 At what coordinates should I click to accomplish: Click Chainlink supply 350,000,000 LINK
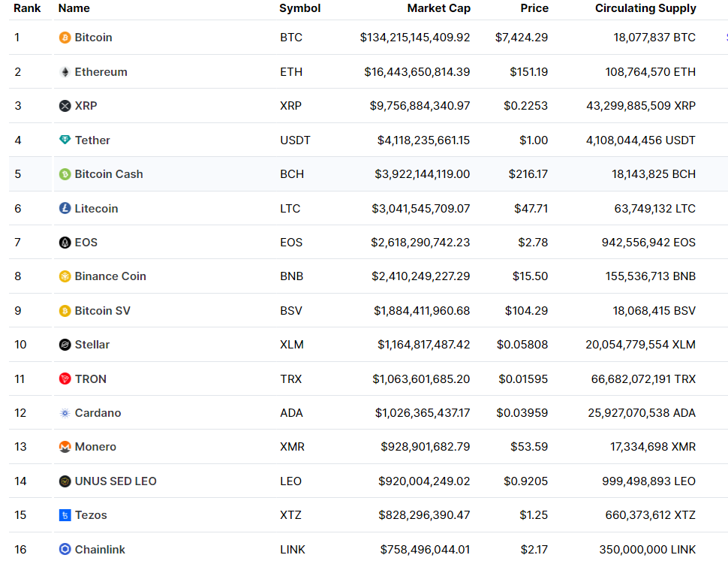pyautogui.click(x=648, y=550)
